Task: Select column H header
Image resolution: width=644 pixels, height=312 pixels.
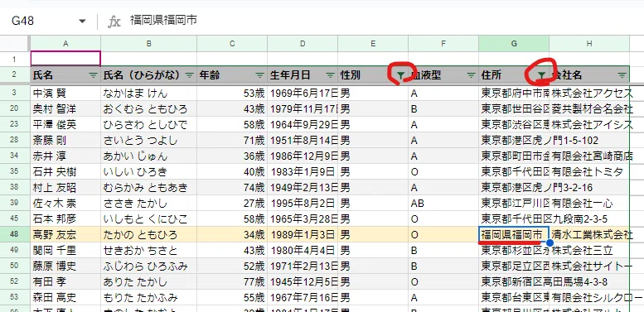Action: click(x=589, y=44)
